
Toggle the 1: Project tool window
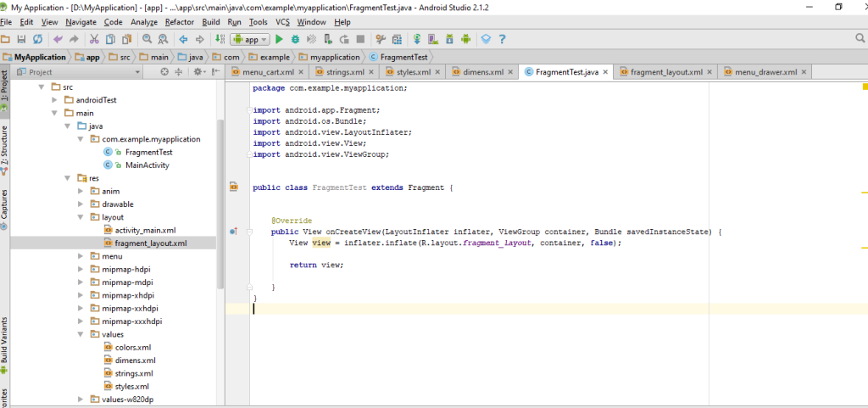[x=4, y=92]
